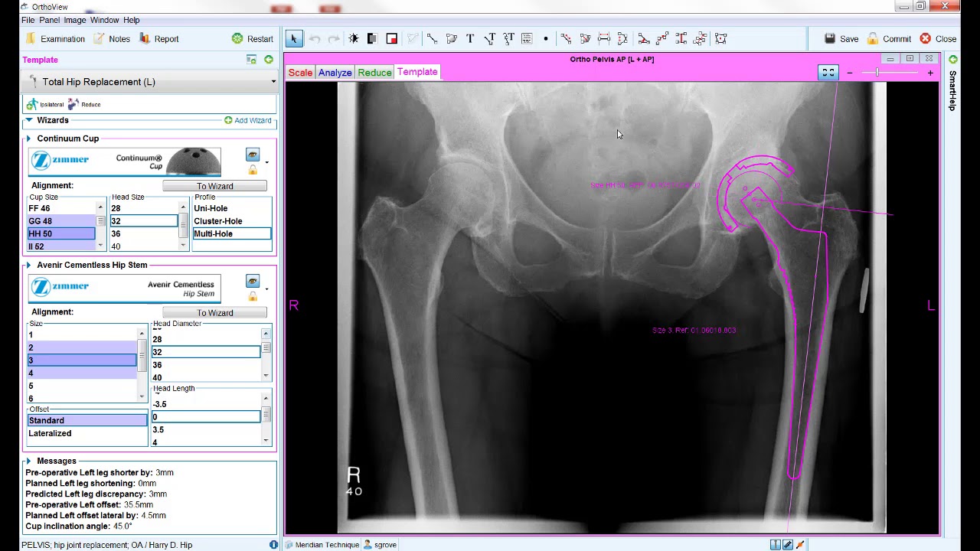This screenshot has width=980, height=551.
Task: Open the File menu
Action: click(28, 20)
